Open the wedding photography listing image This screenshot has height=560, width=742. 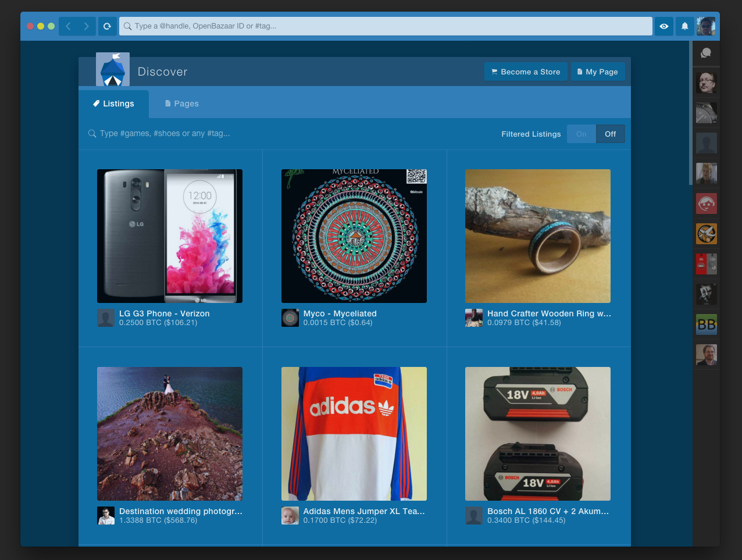coord(170,434)
